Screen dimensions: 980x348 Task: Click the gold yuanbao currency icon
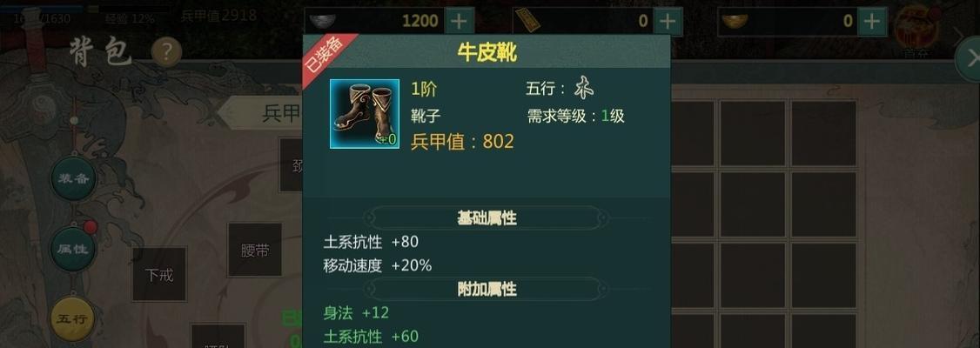[x=735, y=21]
